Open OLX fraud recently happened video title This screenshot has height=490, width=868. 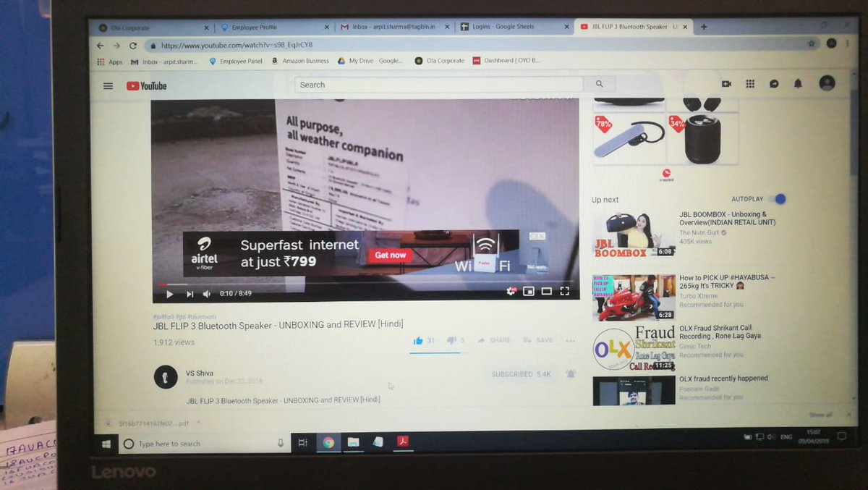[723, 379]
